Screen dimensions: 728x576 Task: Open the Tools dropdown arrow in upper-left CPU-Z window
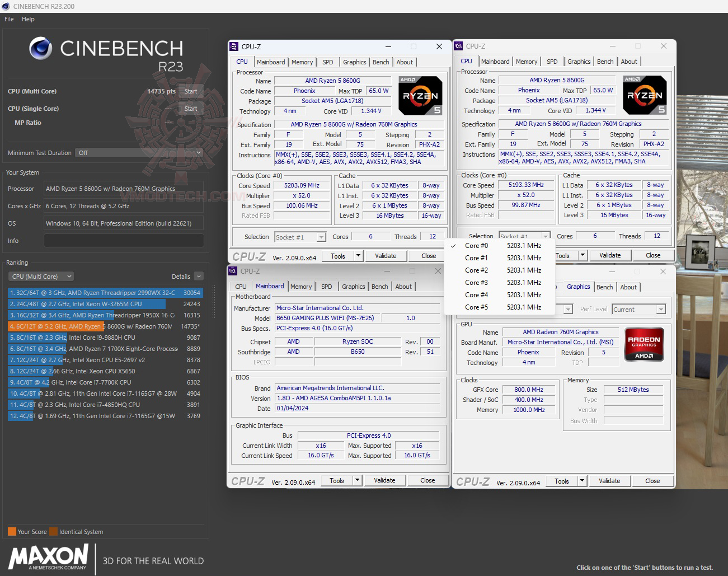click(358, 256)
